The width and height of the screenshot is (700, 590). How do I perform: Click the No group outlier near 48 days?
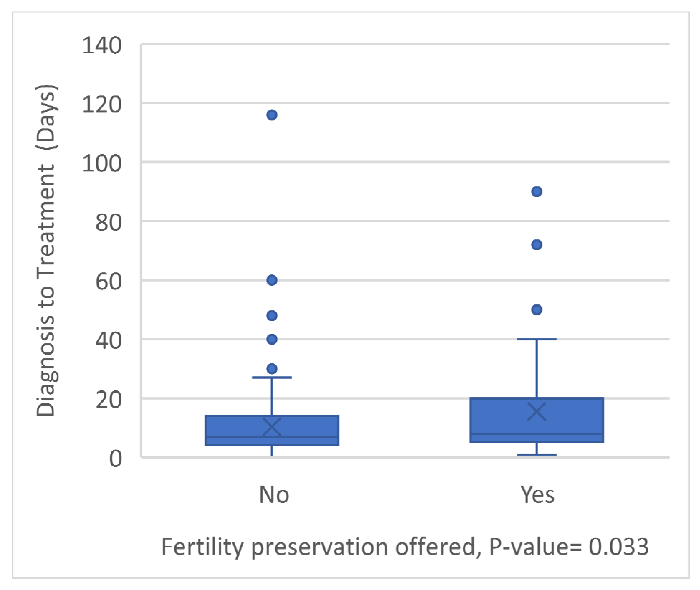[x=272, y=316]
